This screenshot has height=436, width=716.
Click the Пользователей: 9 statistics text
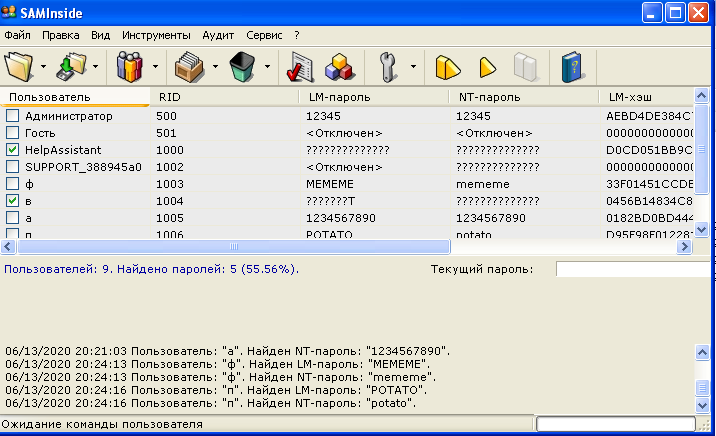click(151, 269)
